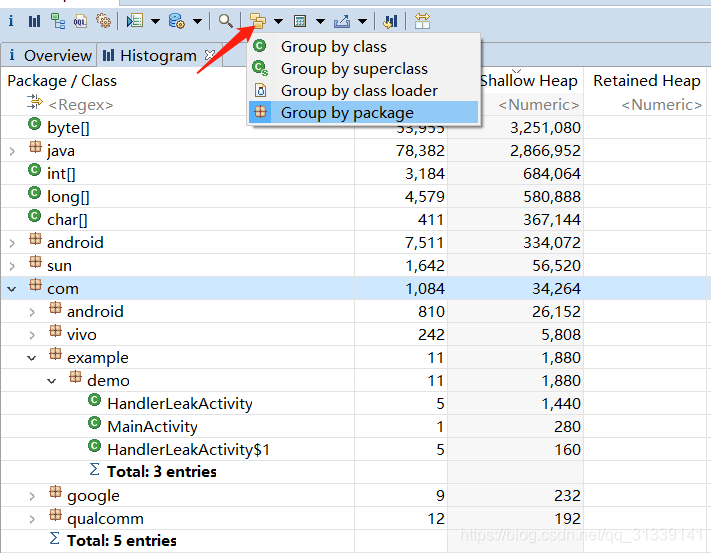Click shallow heap value 34,264 in com row
This screenshot has height=553, width=711.
tap(556, 289)
